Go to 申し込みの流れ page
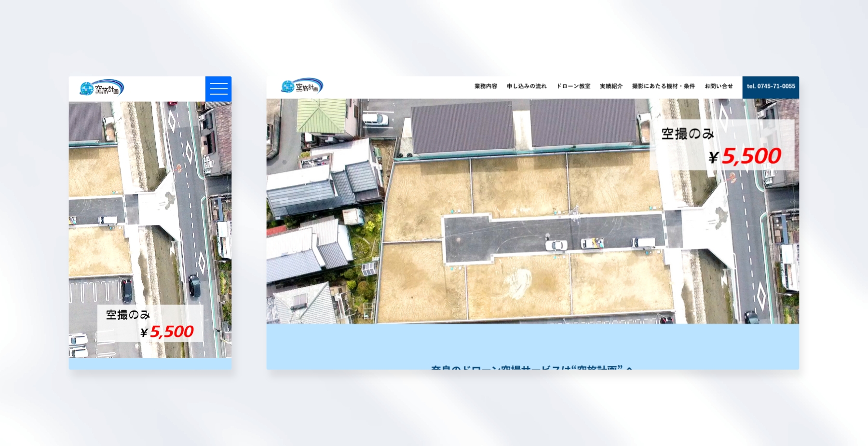The image size is (868, 446). pos(526,86)
